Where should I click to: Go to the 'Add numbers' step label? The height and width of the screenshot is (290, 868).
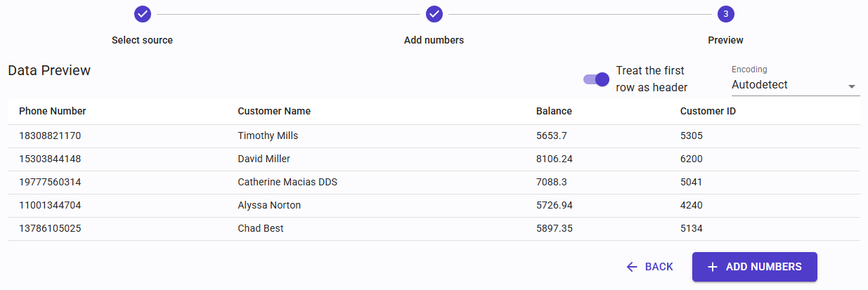point(434,40)
